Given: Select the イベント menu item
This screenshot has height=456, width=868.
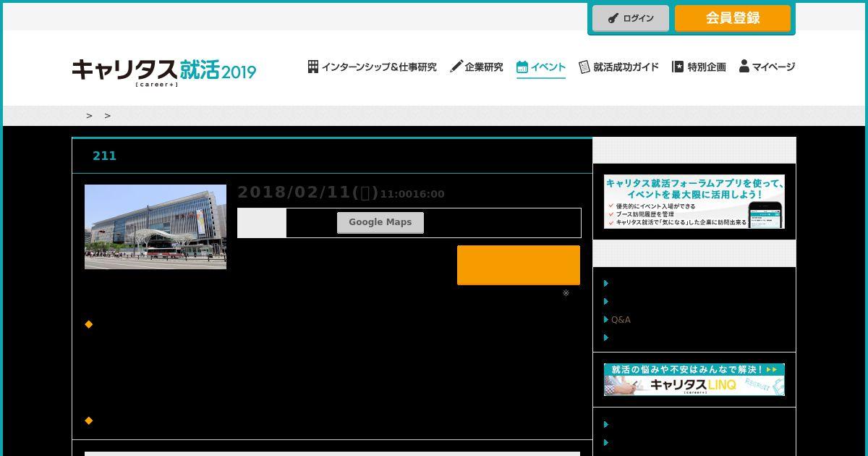Looking at the screenshot, I should tap(541, 67).
